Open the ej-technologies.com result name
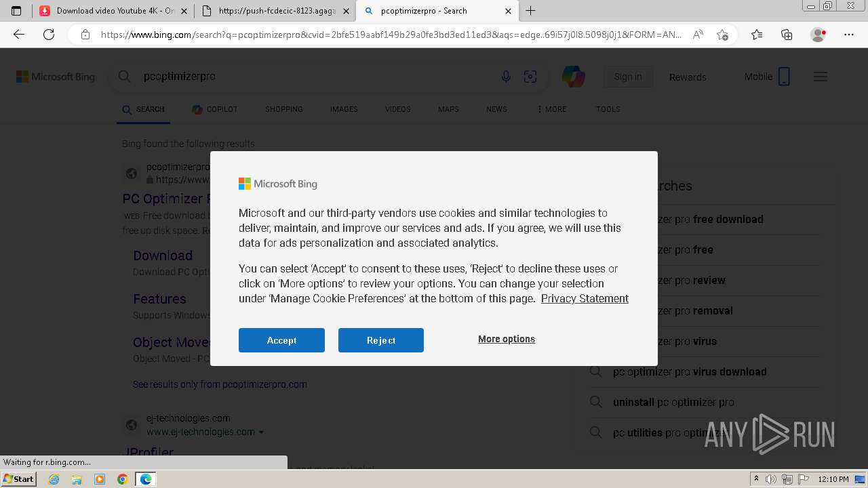Image resolution: width=868 pixels, height=488 pixels. click(x=188, y=418)
